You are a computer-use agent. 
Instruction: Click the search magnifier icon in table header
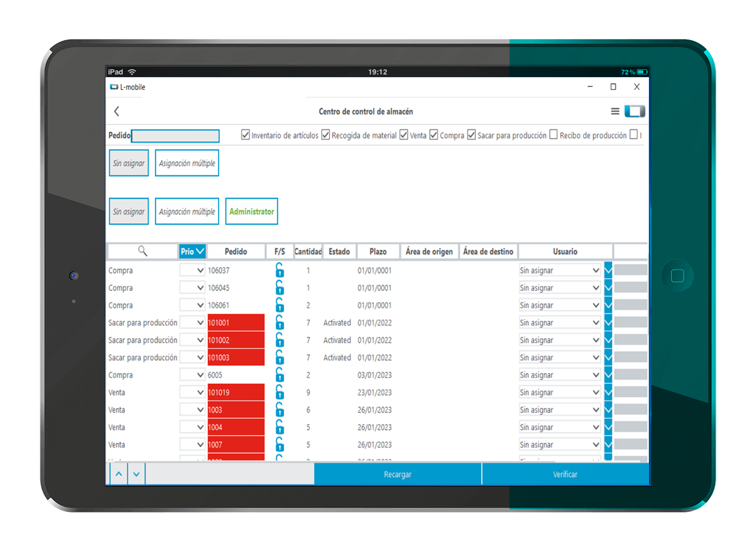click(x=143, y=251)
